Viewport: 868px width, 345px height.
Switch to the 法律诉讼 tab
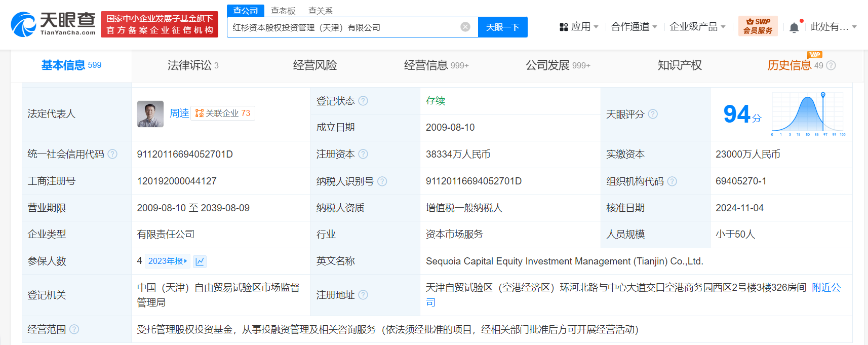coord(192,65)
